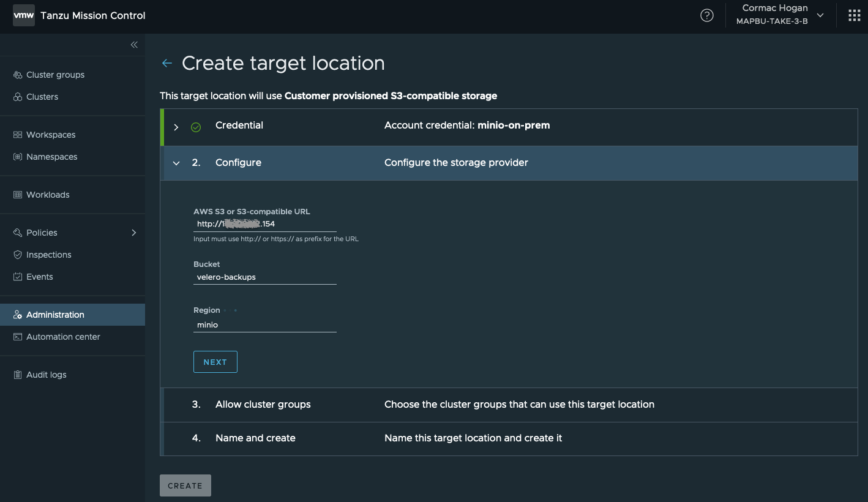Click the Events calendar icon
This screenshot has width=868, height=502.
18,277
